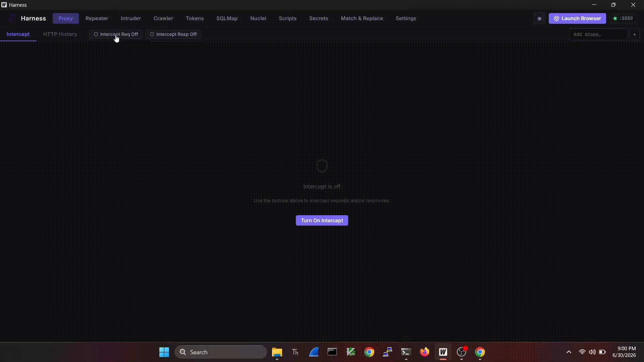Viewport: 644px width, 362px height.
Task: Open Windows Start menu
Action: 164,352
